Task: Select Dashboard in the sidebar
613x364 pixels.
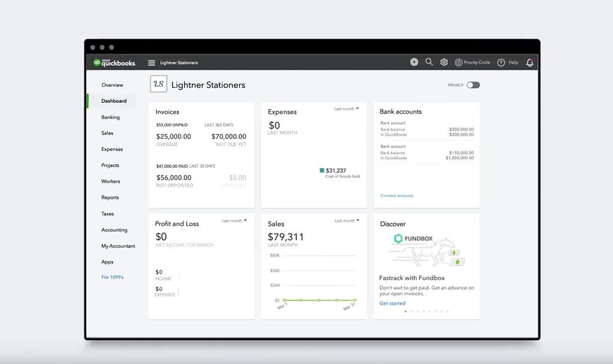Action: click(x=114, y=101)
